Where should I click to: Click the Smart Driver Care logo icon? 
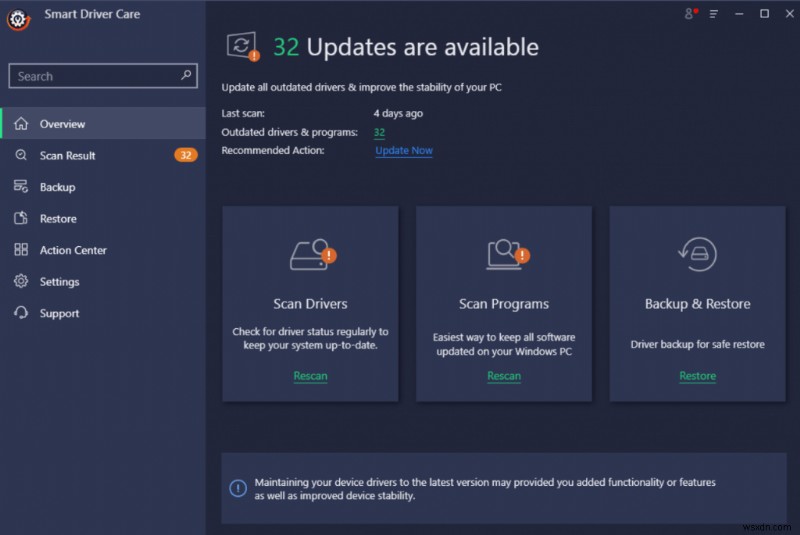pyautogui.click(x=18, y=19)
